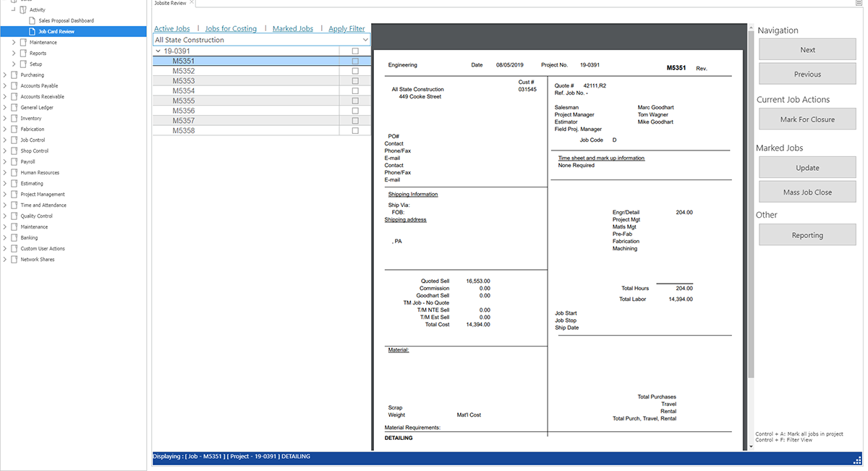
Task: Click the Time and Attendance module icon
Action: pyautogui.click(x=14, y=205)
